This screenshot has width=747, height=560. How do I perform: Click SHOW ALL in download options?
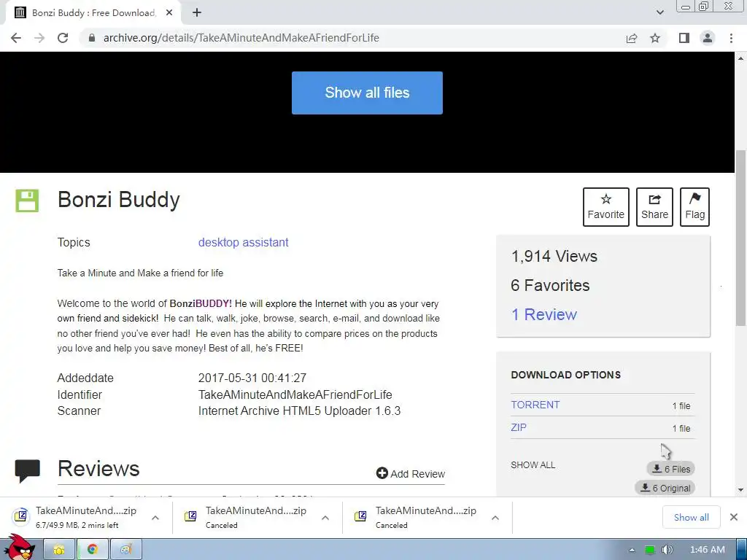533,465
